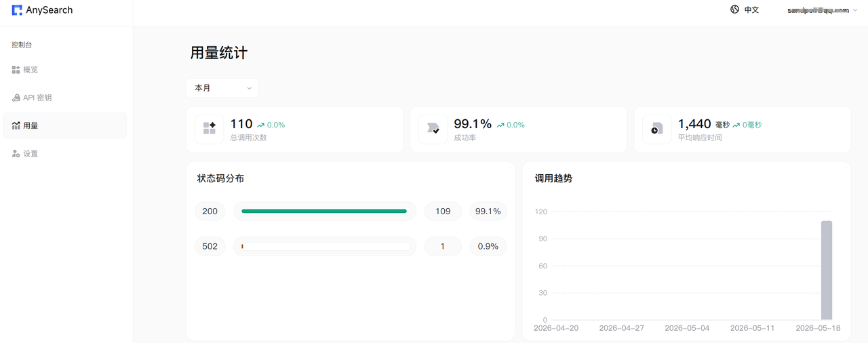Click trend arrow next to 99.1% success rate
Viewport: 868px width, 343px height.
pyautogui.click(x=500, y=125)
